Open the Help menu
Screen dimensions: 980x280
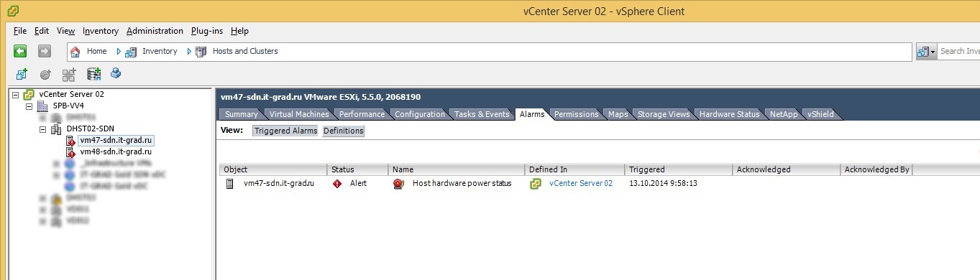pos(239,31)
